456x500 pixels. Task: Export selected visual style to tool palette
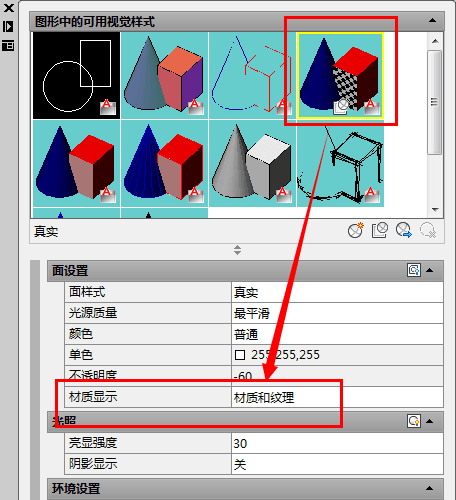(x=404, y=230)
